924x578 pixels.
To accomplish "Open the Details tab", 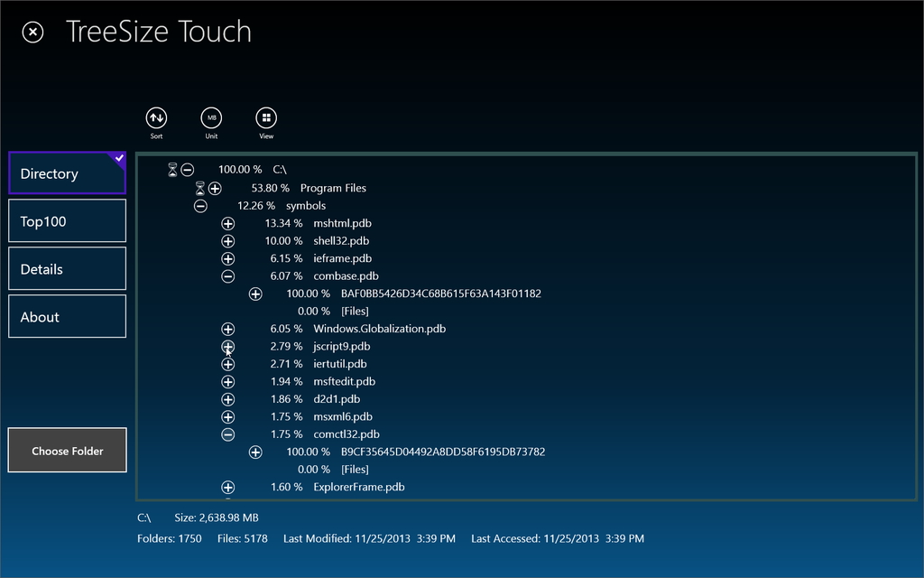I will 66,268.
